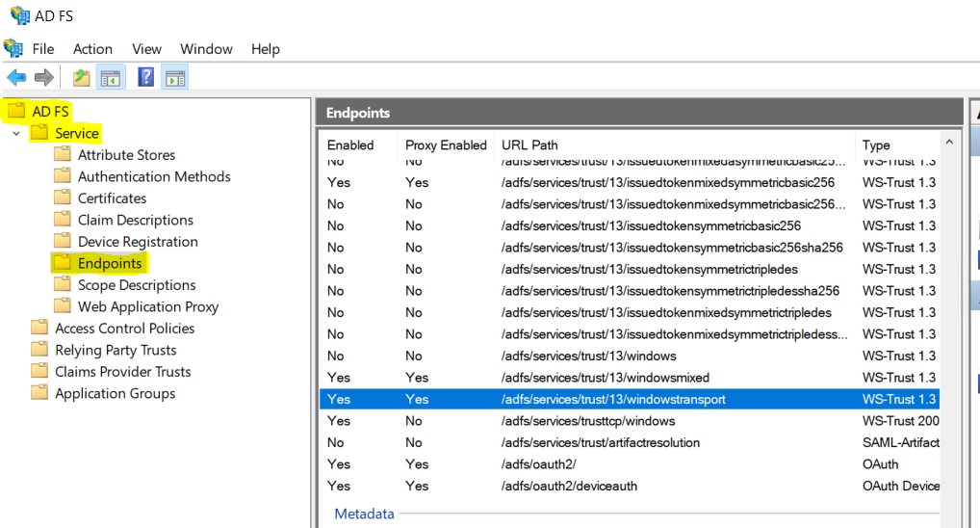Click the Forward arrow toolbar icon
The width and height of the screenshot is (980, 528).
[43, 78]
